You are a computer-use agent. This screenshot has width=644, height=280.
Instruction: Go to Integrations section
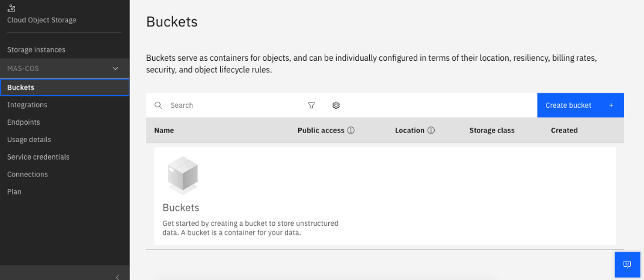pos(27,105)
